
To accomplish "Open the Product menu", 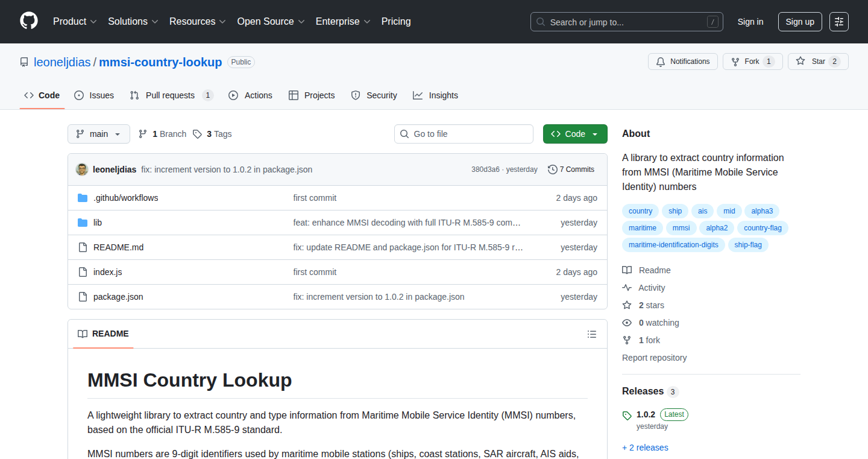I will pos(75,22).
